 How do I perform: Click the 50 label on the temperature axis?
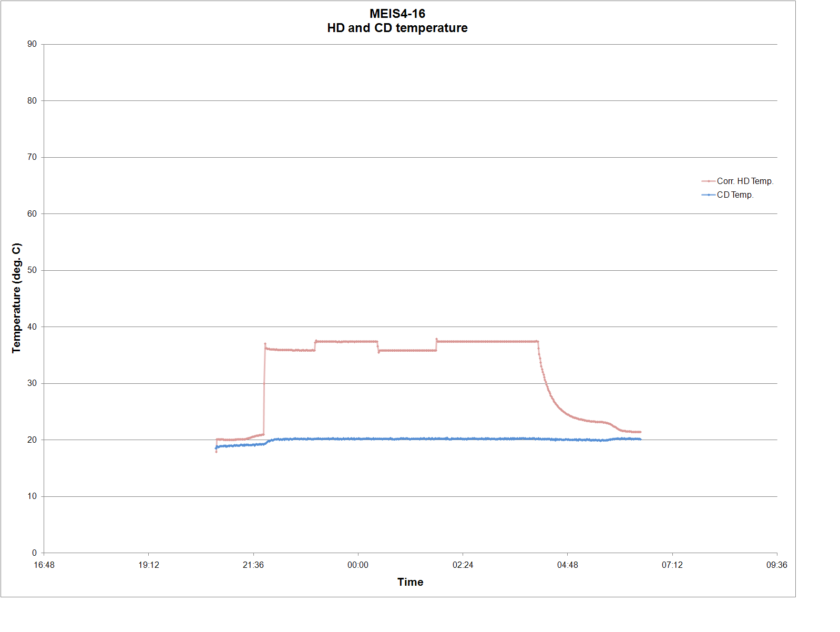tap(32, 270)
